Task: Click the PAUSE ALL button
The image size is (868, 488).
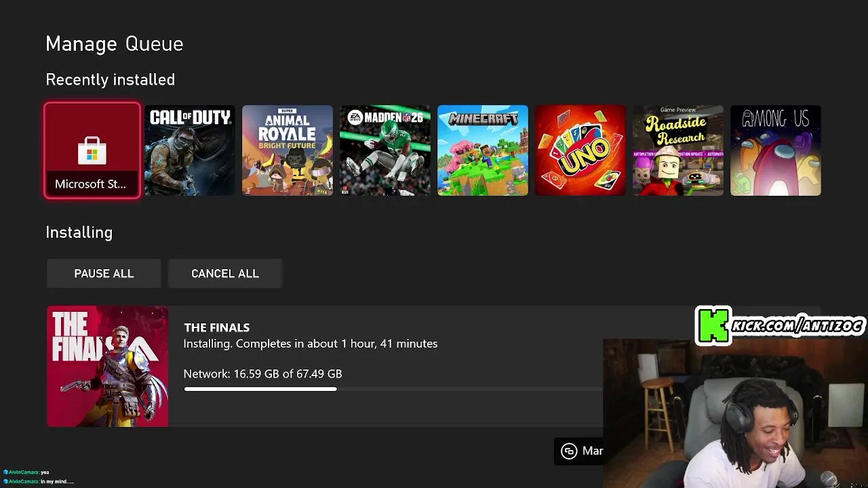Action: pyautogui.click(x=104, y=274)
